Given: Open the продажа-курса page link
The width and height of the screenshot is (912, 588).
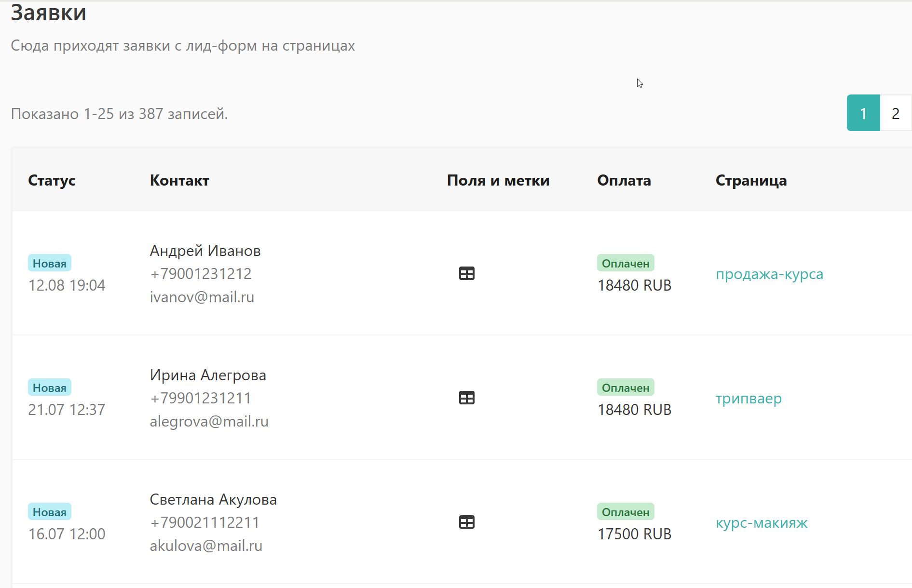Looking at the screenshot, I should (x=769, y=274).
